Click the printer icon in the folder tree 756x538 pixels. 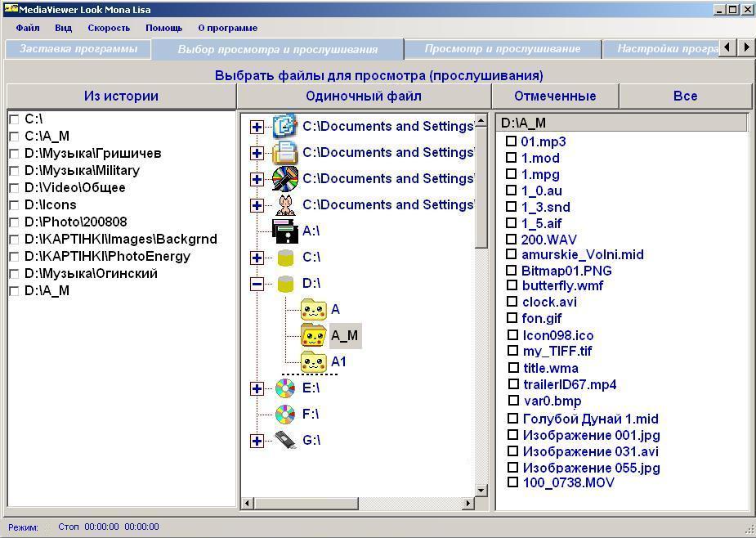pos(285,153)
